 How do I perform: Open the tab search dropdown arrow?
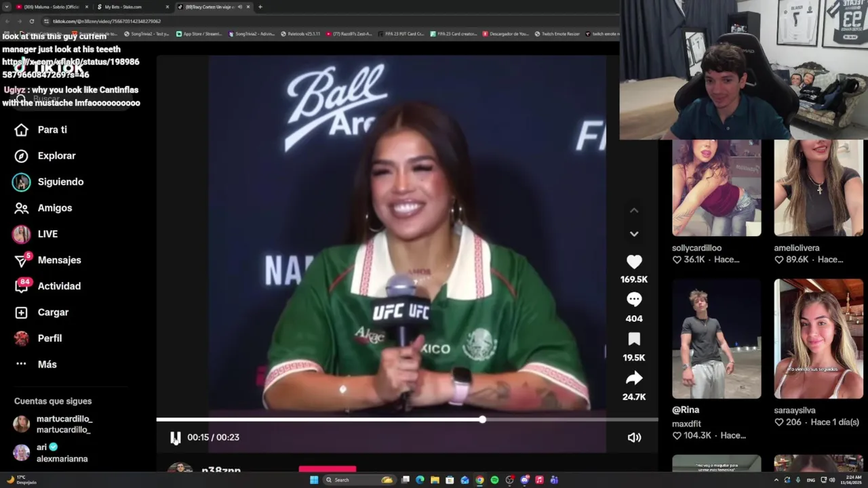pyautogui.click(x=7, y=7)
